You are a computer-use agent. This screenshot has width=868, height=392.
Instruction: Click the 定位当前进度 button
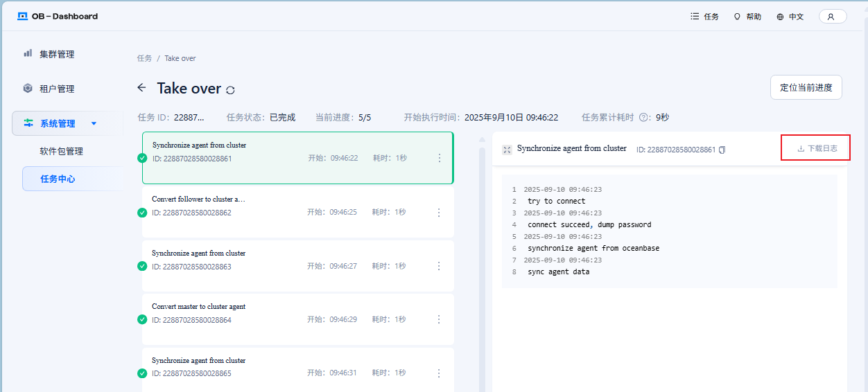click(x=806, y=87)
